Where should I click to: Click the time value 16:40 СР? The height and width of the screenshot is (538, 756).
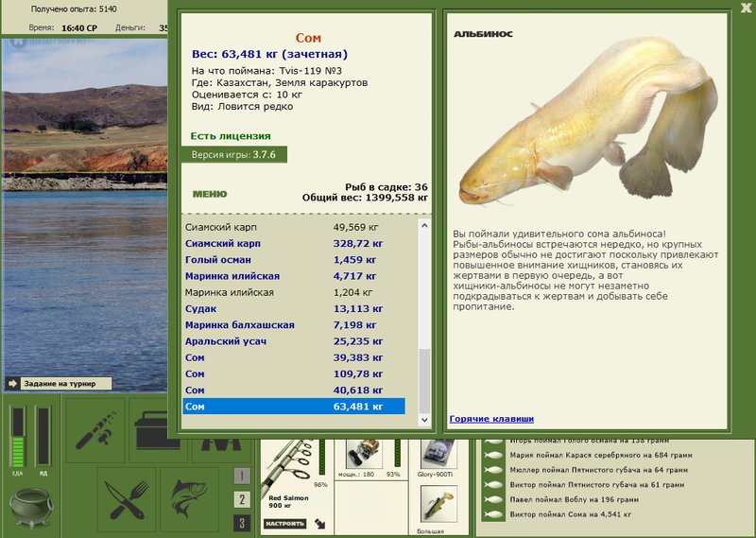tap(79, 28)
